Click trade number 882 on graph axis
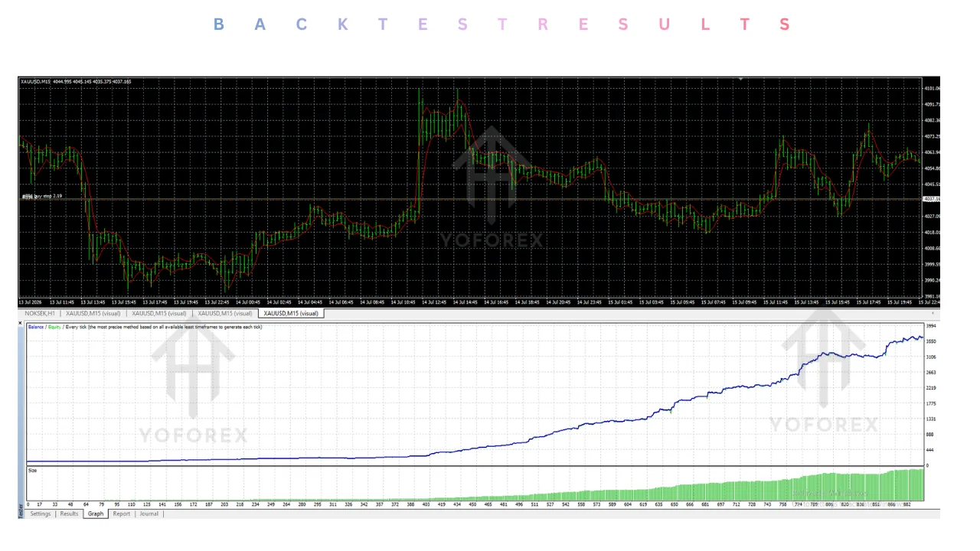980x551 pixels. (908, 504)
